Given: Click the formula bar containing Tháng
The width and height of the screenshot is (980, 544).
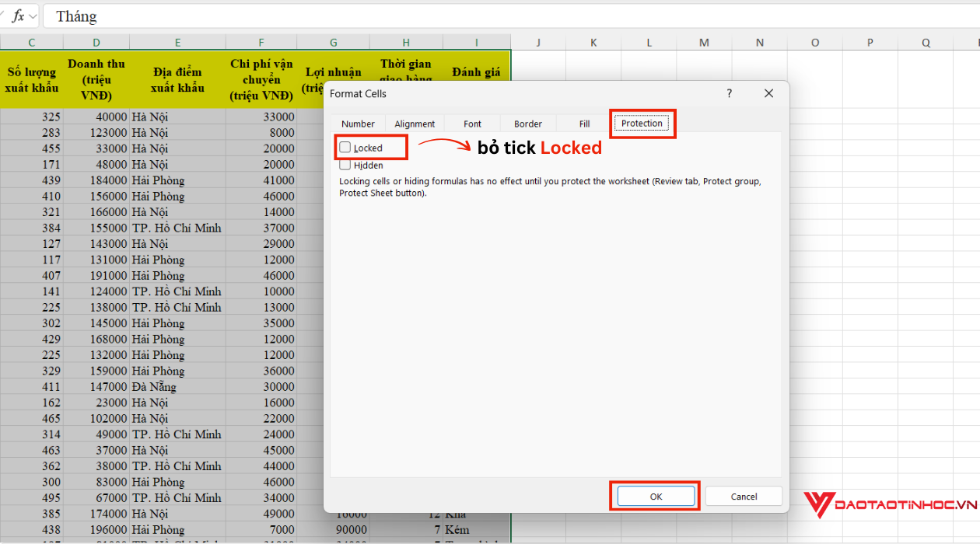Looking at the screenshot, I should click(x=511, y=16).
